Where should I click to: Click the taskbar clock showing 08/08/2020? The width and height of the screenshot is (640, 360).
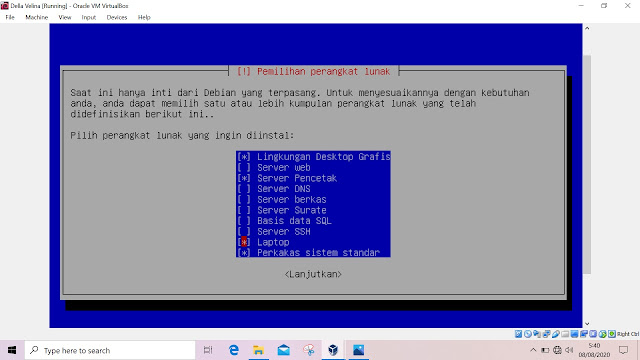(594, 350)
